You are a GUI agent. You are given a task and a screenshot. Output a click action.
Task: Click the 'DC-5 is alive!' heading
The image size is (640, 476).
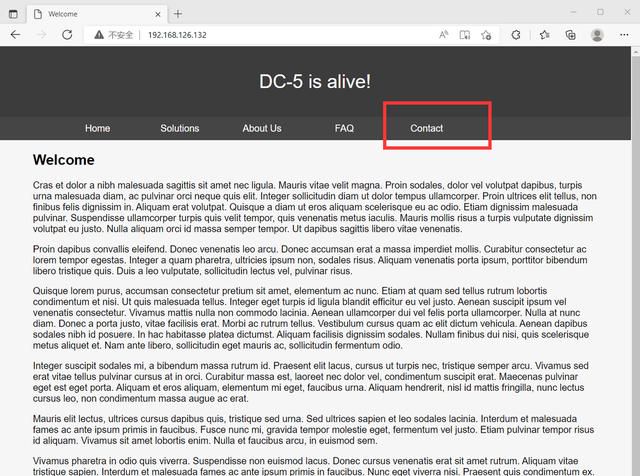pyautogui.click(x=315, y=81)
